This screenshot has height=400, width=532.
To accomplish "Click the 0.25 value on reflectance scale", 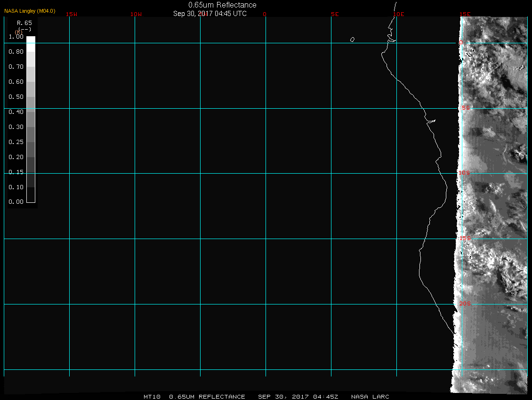I will 16,142.
